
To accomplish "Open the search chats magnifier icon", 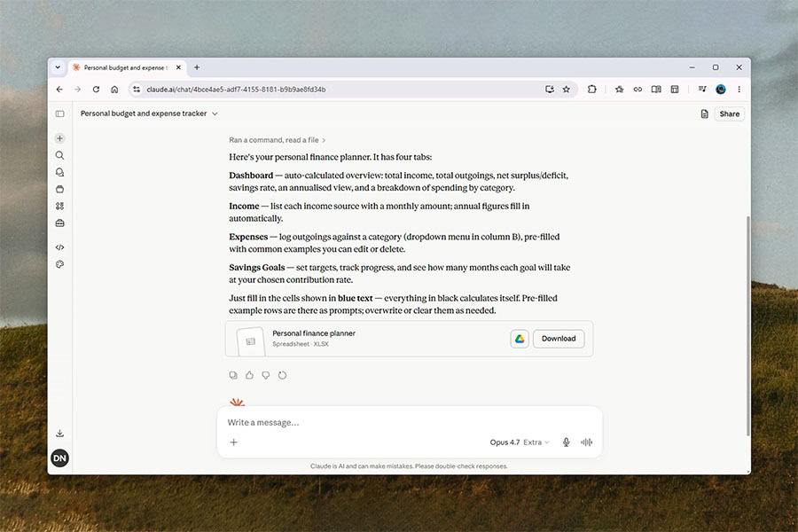I will point(59,155).
